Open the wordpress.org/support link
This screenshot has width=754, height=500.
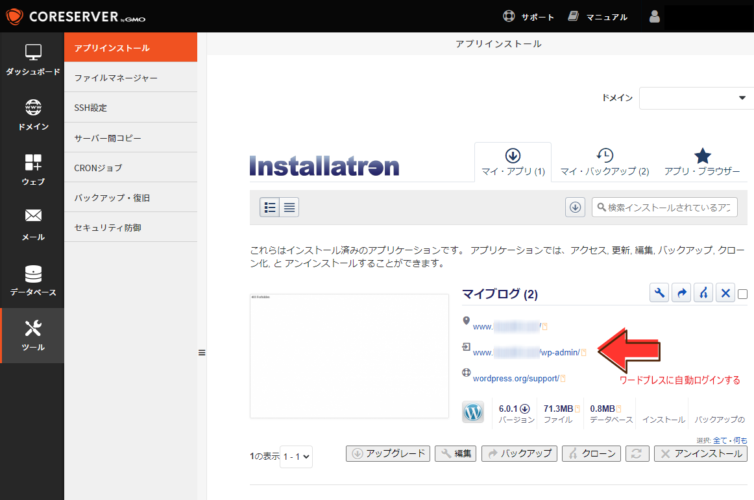click(515, 378)
